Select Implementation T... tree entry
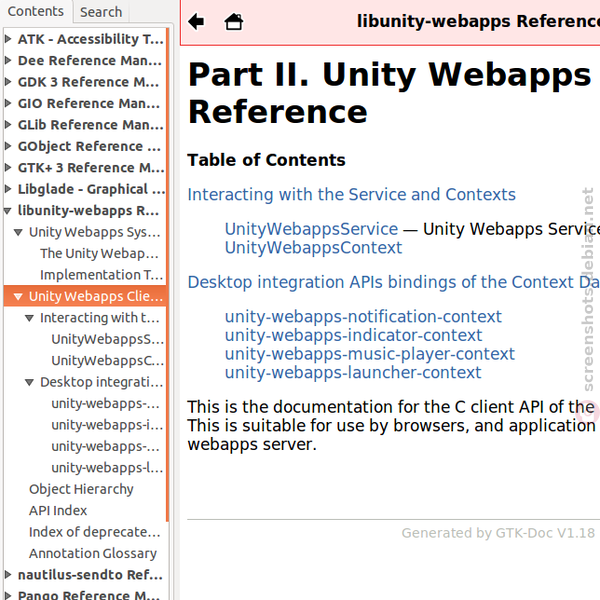600x600 pixels. (101, 275)
